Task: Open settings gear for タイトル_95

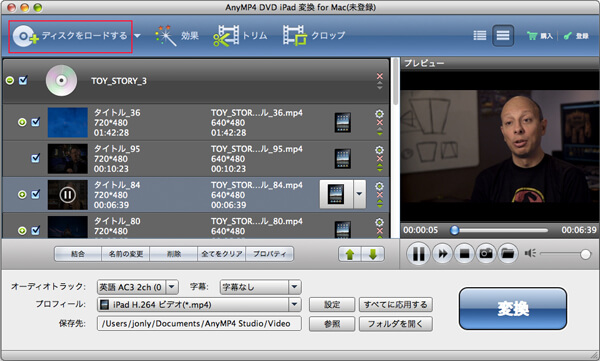Action: 379,150
